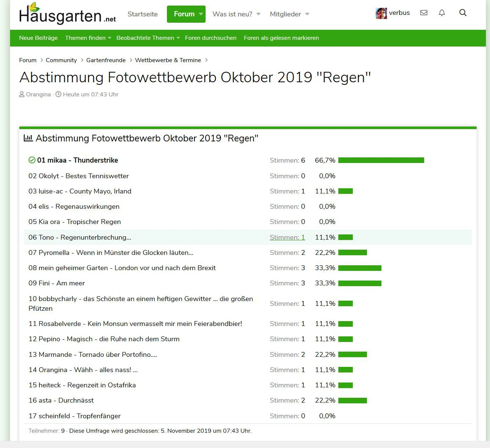
Task: Click '04 elis - Regenauswirkungen' option
Action: [x=74, y=207]
